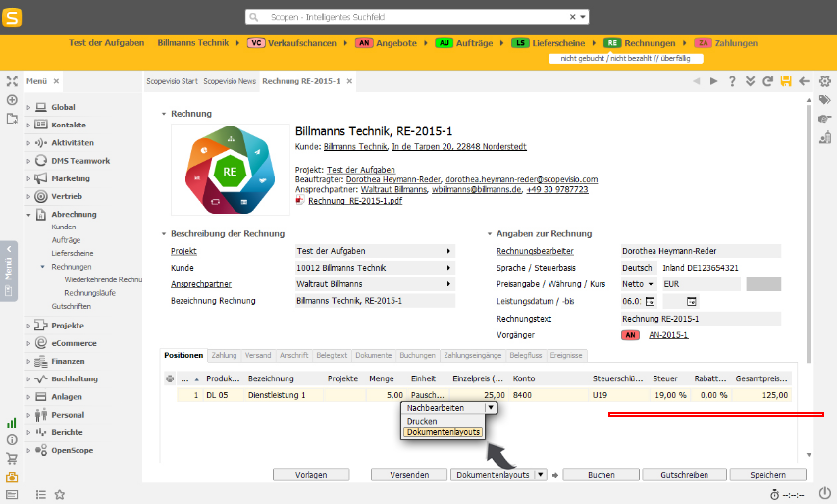Viewport: 837px width, 504px height.
Task: Open the list view icon at bottom
Action: coord(41,495)
